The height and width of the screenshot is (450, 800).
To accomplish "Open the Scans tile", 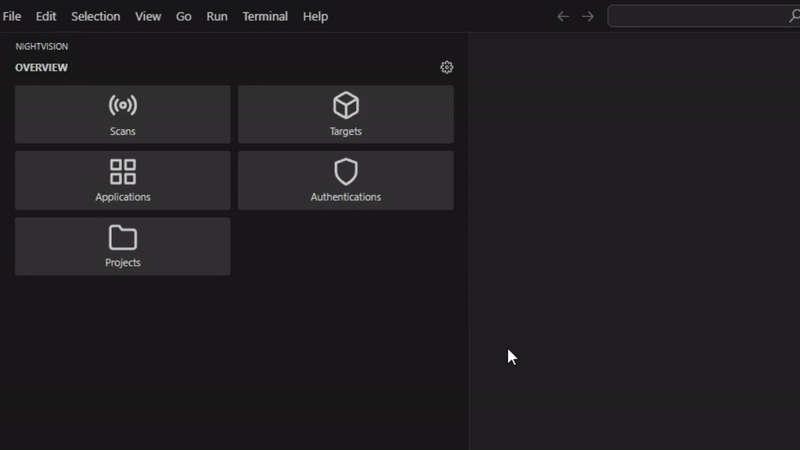I will point(122,114).
